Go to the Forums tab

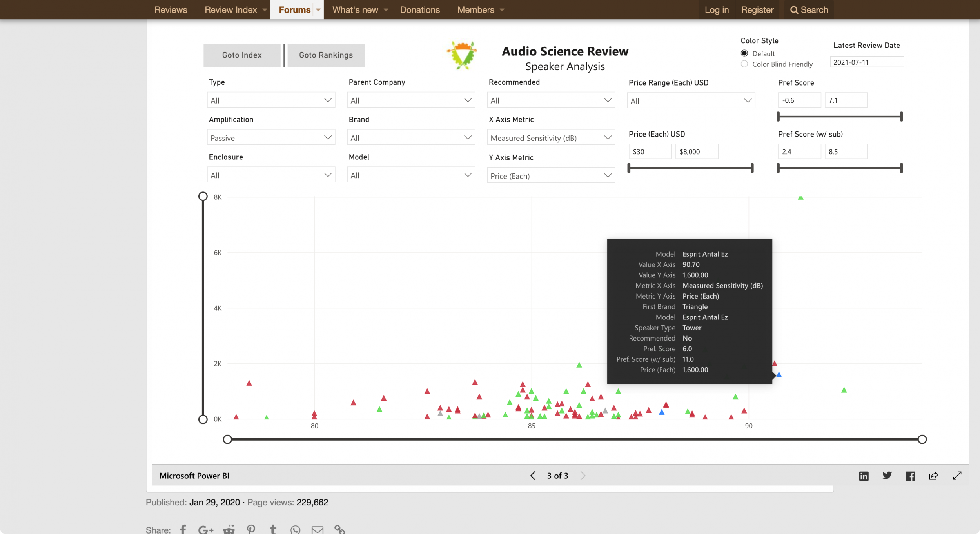(x=294, y=10)
